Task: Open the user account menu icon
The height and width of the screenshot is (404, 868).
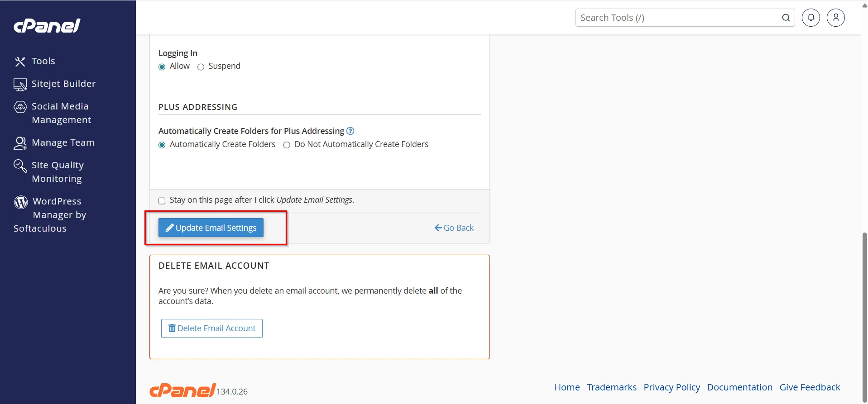Action: point(836,18)
